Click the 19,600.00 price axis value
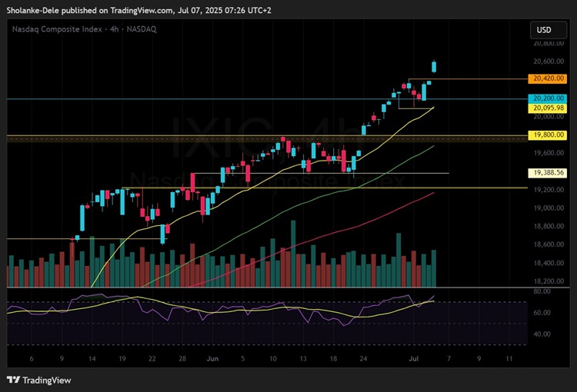The width and height of the screenshot is (577, 392). (x=549, y=153)
